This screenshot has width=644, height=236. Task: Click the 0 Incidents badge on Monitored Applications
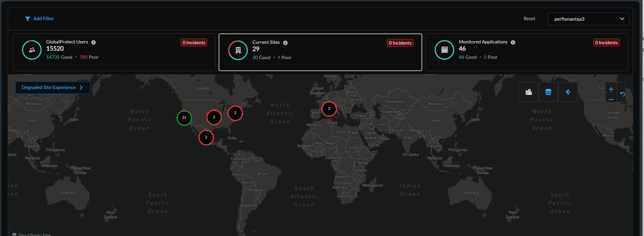point(606,42)
